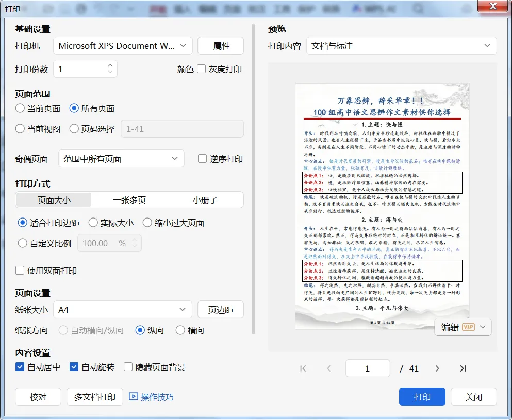Screen dimensions: 512x420
Task: Go to the first preview page
Action: click(x=303, y=368)
